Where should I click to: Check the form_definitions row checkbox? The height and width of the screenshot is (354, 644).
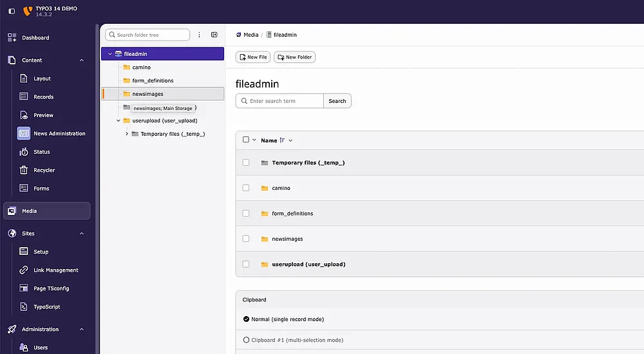pos(245,214)
